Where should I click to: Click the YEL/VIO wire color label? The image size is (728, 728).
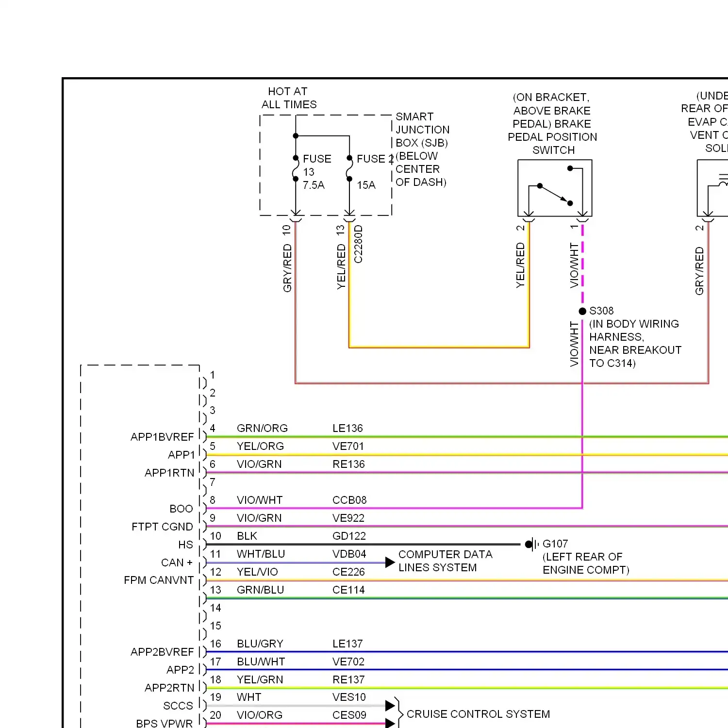pyautogui.click(x=257, y=572)
